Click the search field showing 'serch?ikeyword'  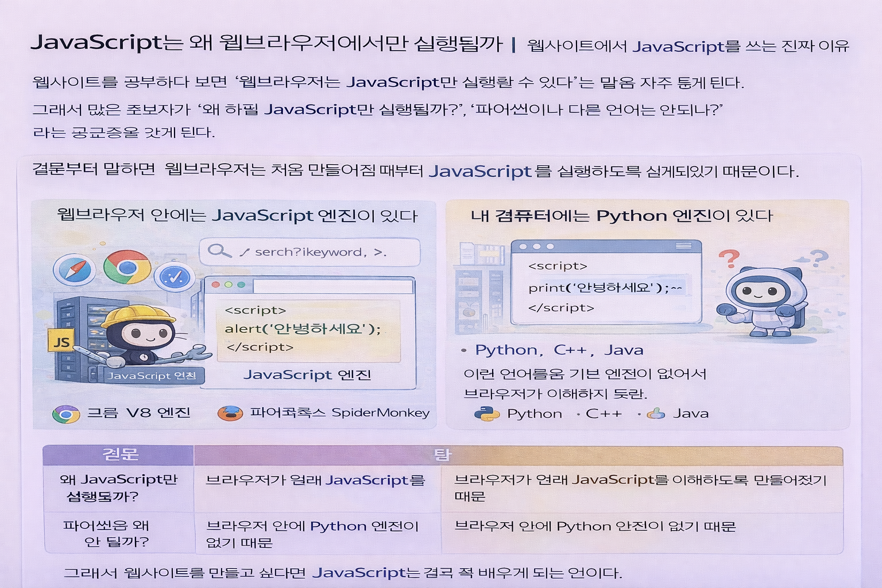[310, 252]
